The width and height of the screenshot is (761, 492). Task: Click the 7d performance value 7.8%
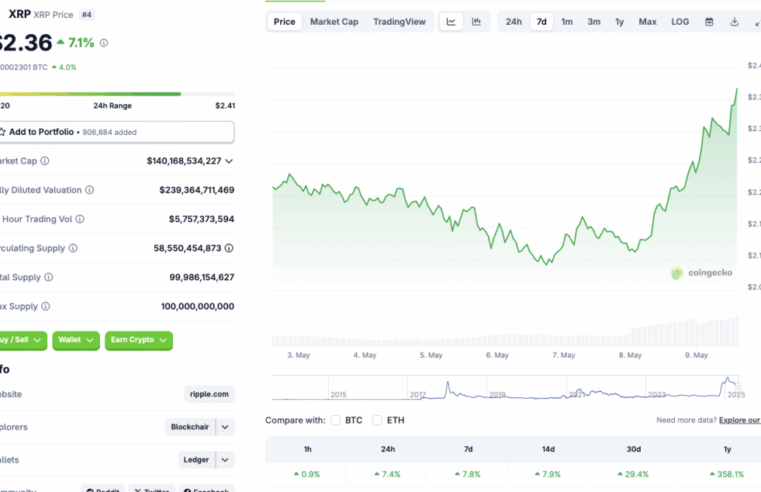(x=467, y=474)
